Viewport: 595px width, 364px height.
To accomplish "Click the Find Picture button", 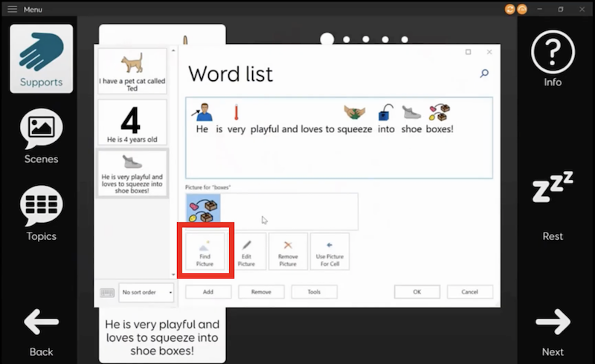I will pyautogui.click(x=205, y=251).
